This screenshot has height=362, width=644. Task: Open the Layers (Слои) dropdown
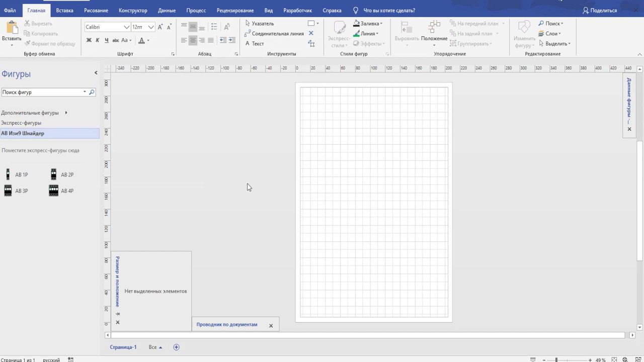[x=549, y=34]
